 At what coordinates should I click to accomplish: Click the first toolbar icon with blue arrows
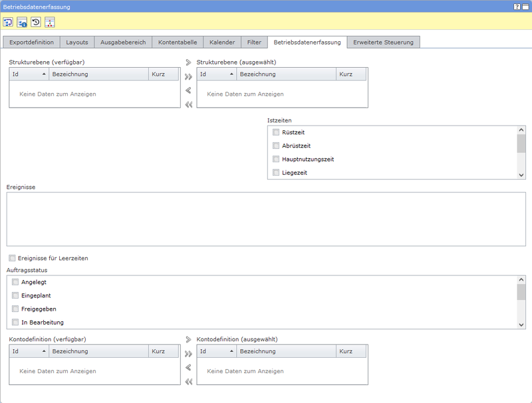pos(8,22)
